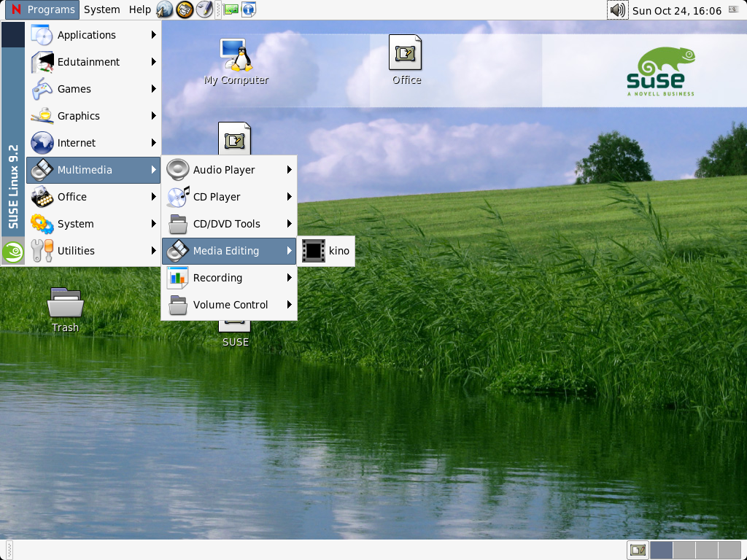Select the highlighted Multimedia menu entry
Screen dimensions: 747x560
coord(93,170)
